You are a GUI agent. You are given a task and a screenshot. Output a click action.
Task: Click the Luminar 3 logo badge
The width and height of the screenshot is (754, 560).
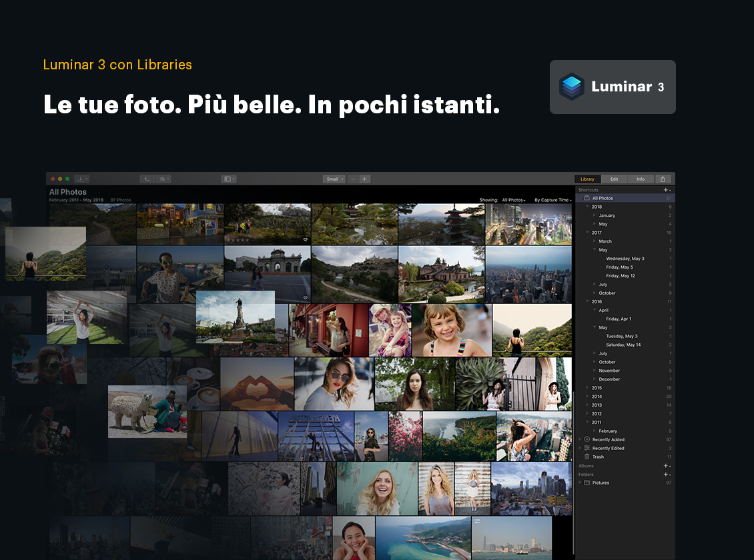click(x=612, y=87)
